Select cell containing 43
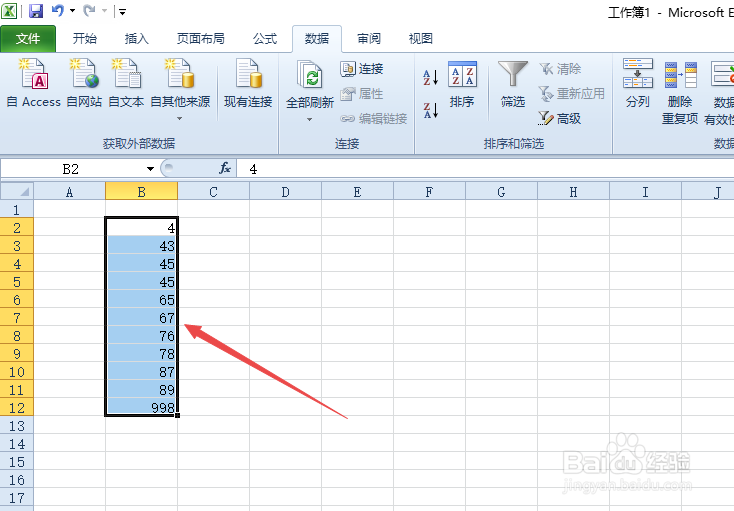Screen dimensions: 734x511 tap(141, 246)
